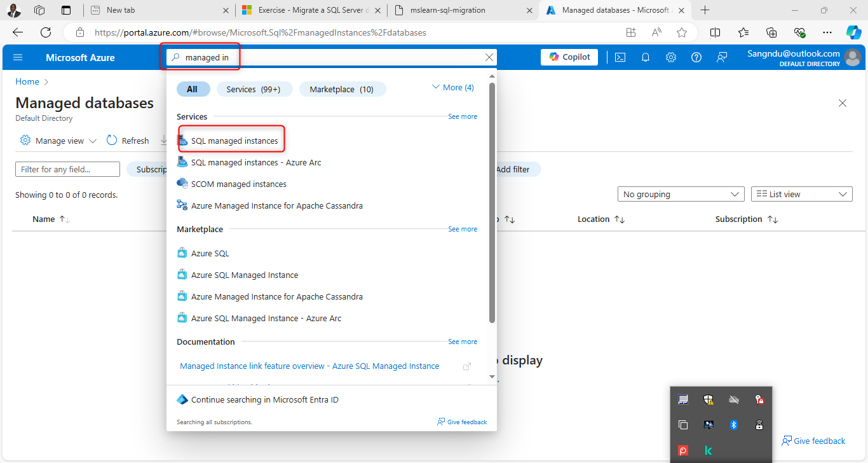The width and height of the screenshot is (868, 463).
Task: Go back in the browser
Action: click(18, 32)
